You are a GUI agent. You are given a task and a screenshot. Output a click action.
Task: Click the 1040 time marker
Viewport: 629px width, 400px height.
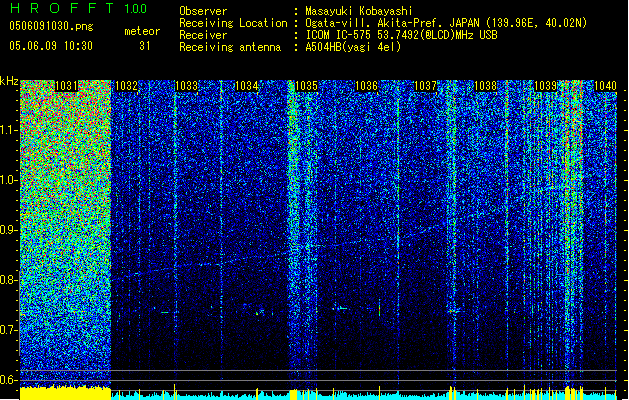[x=605, y=86]
